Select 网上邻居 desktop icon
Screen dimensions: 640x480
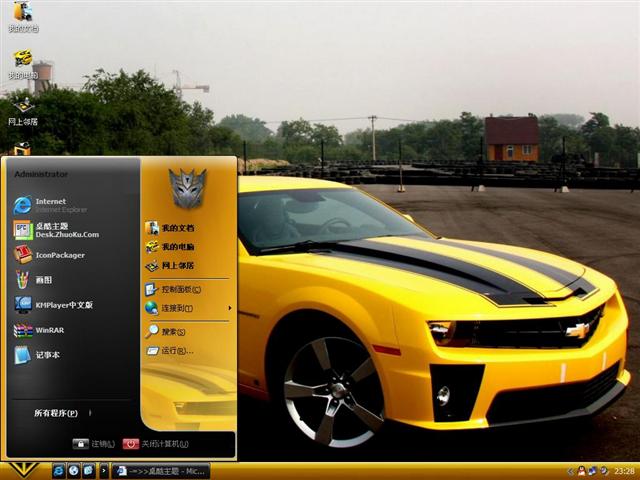[23, 111]
